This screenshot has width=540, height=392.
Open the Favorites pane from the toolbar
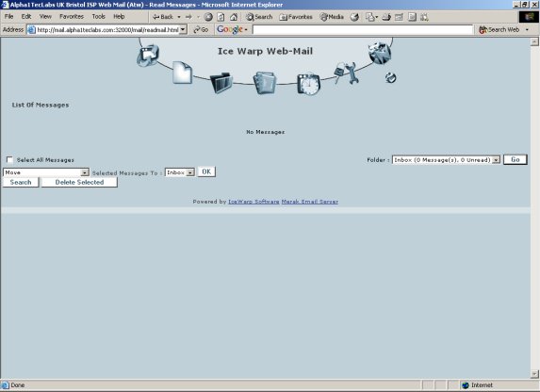[296, 17]
